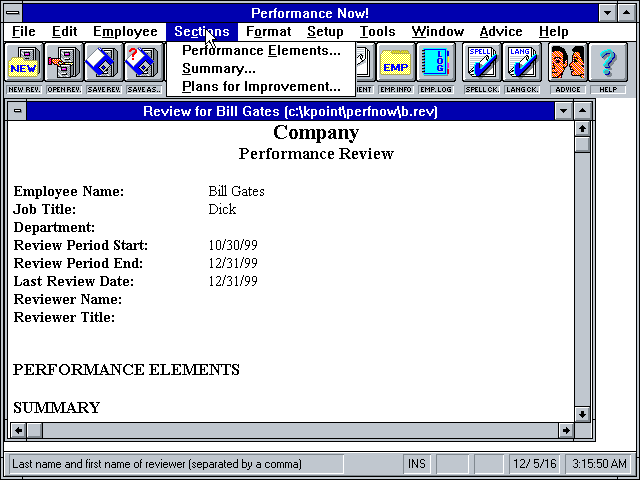640x480 pixels.
Task: Open the Setup menu
Action: pyautogui.click(x=325, y=31)
